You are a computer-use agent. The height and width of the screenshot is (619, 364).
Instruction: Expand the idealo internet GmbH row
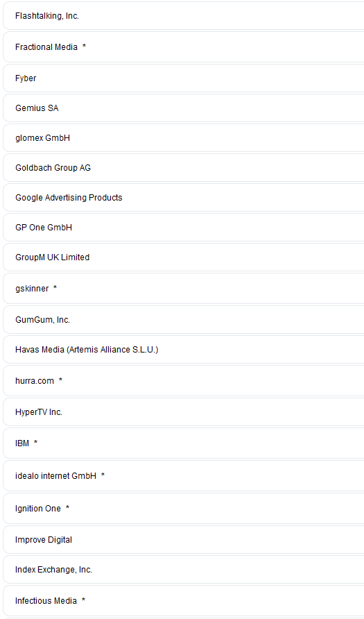coord(183,475)
